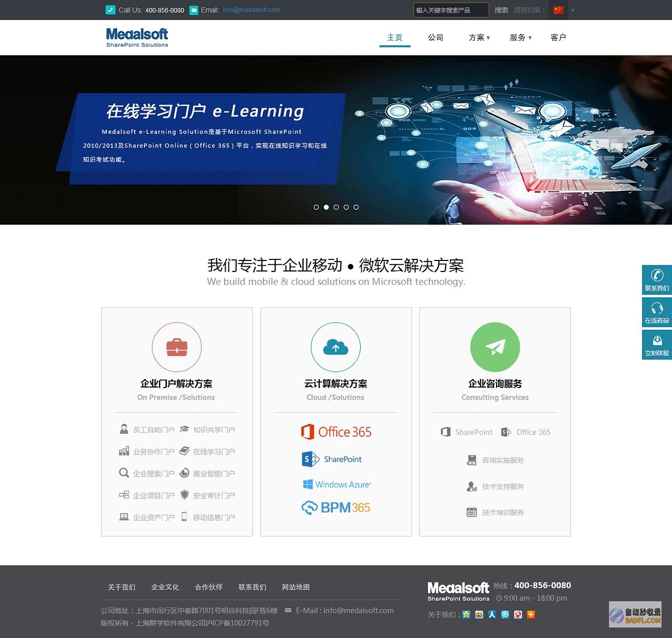Click the Windows Azure logo
672x638 pixels.
337,484
